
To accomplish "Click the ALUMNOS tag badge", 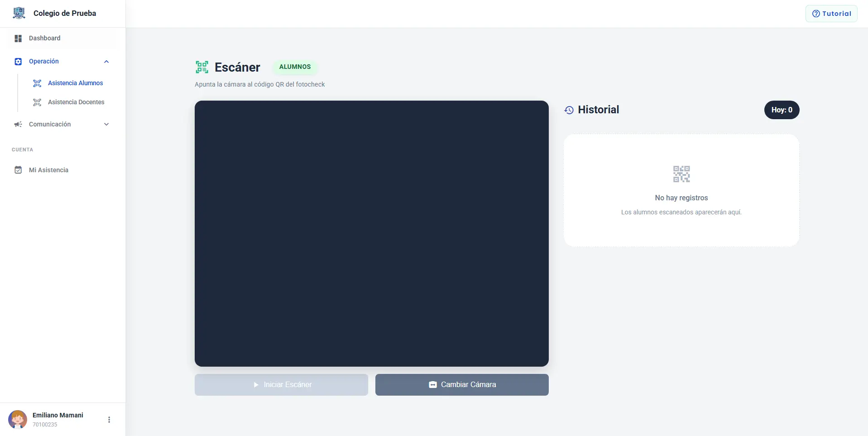I will click(x=295, y=67).
